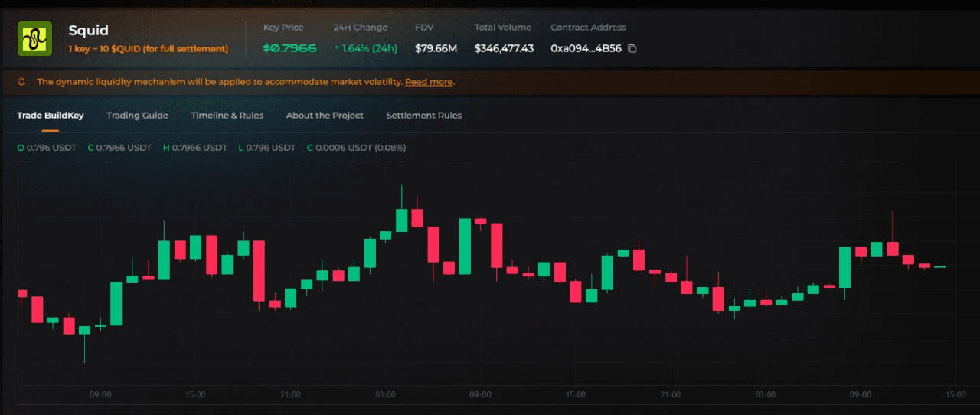The width and height of the screenshot is (980, 415).
Task: Click the low value L 0.796 USDT
Action: coord(267,148)
